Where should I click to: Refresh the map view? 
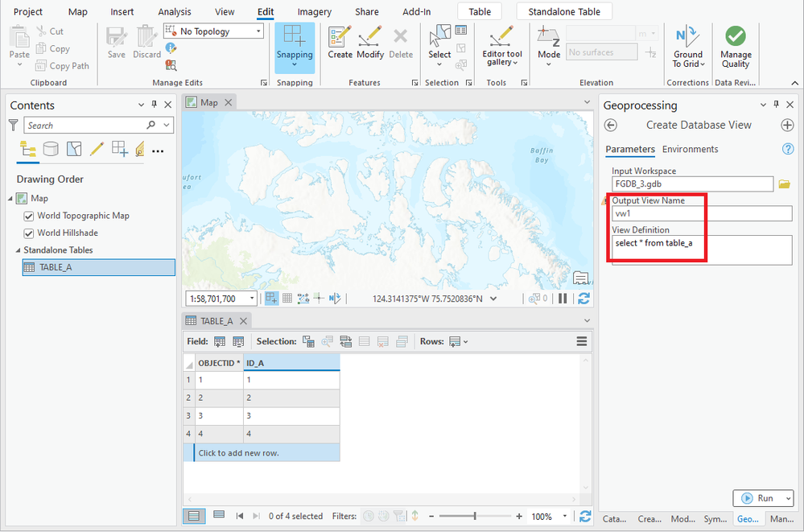click(583, 299)
